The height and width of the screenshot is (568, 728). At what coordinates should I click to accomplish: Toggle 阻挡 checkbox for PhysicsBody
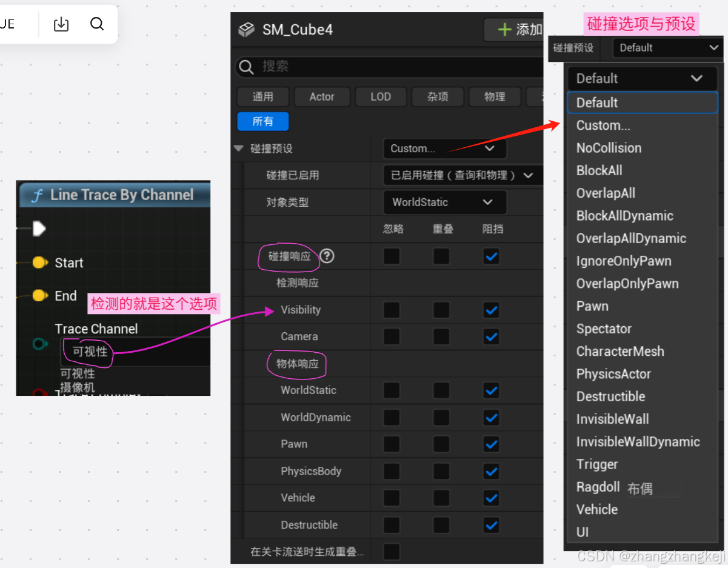click(x=491, y=471)
